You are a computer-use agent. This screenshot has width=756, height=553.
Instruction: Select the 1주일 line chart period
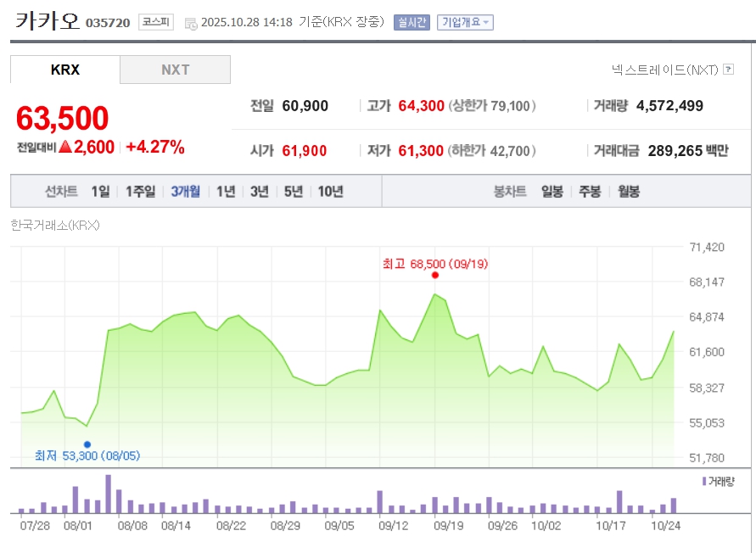140,192
